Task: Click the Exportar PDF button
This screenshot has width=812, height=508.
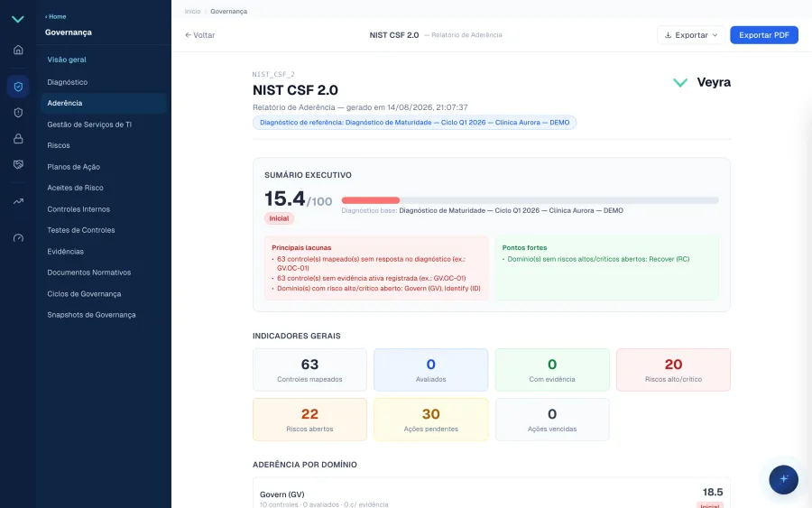Action: 764,35
